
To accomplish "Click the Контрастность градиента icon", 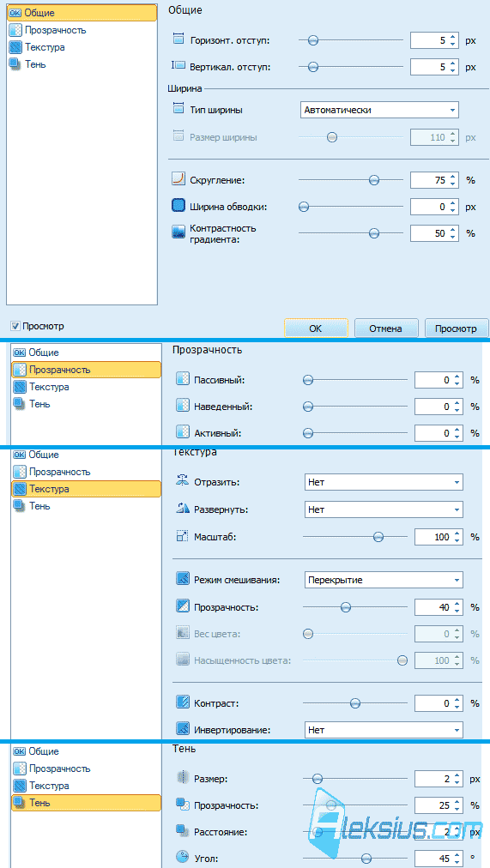I will click(x=178, y=232).
